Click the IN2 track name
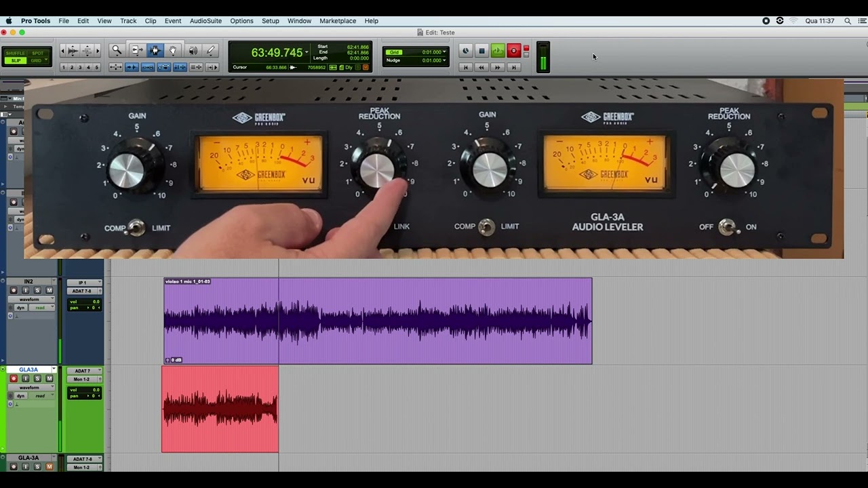This screenshot has width=868, height=488. (28, 281)
